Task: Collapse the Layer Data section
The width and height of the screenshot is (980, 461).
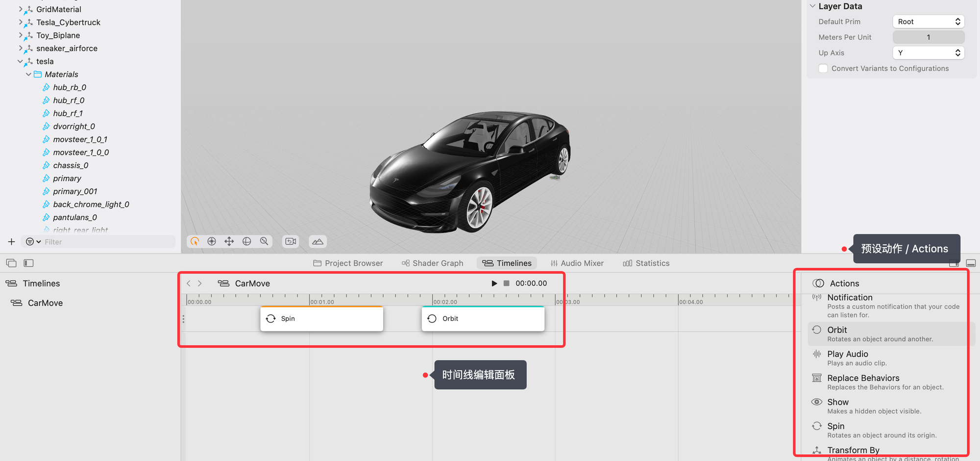Action: coord(812,6)
